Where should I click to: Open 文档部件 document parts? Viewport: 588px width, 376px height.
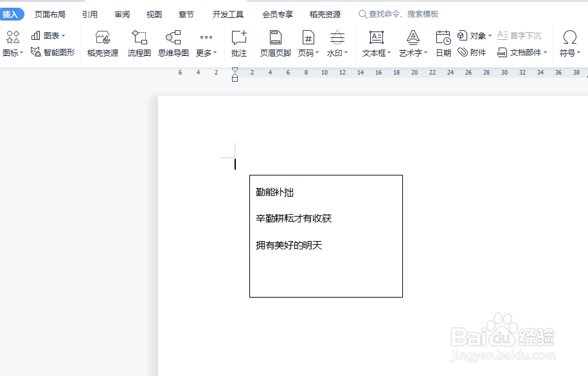point(522,53)
